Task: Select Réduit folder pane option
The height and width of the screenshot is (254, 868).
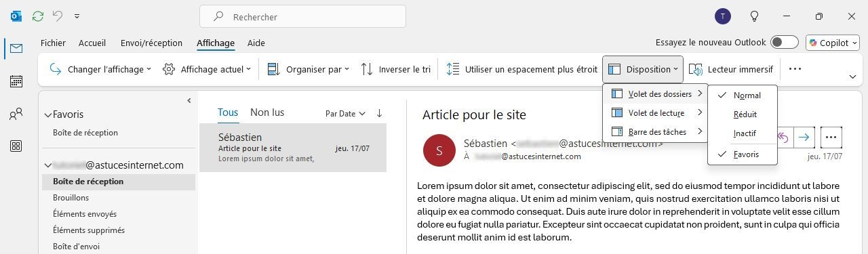Action: (x=743, y=114)
